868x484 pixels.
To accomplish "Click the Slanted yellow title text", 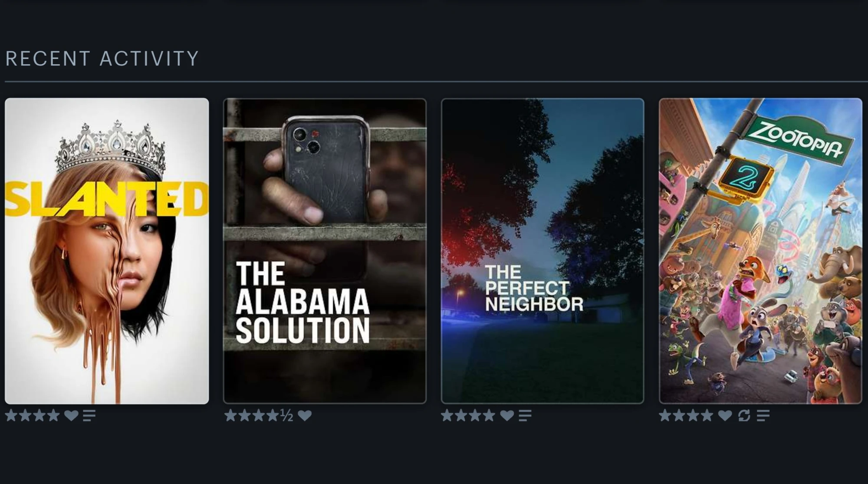I will click(x=107, y=199).
